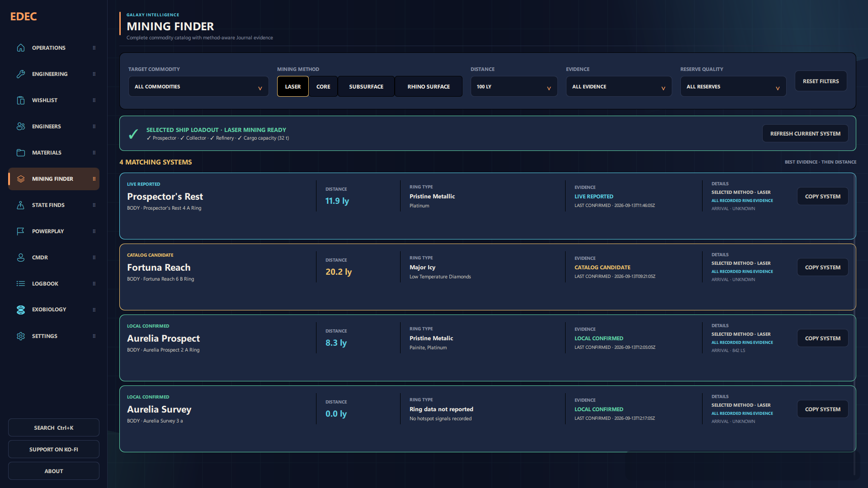868x488 pixels.
Task: Click the Settings gear icon
Action: point(21,336)
